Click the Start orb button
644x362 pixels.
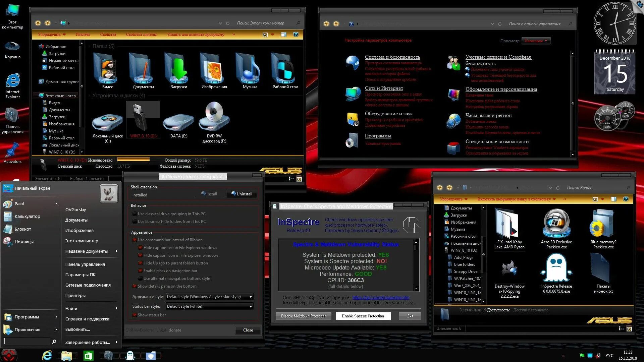point(9,355)
